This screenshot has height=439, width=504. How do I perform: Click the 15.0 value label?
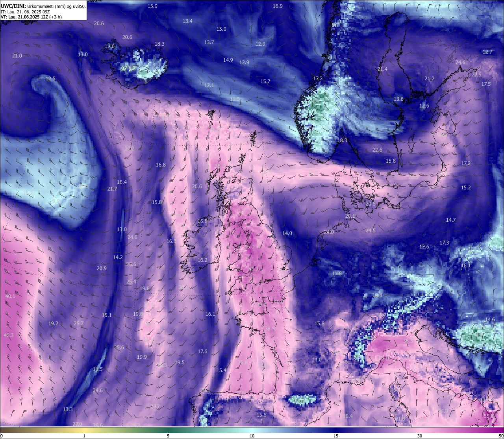221,29
